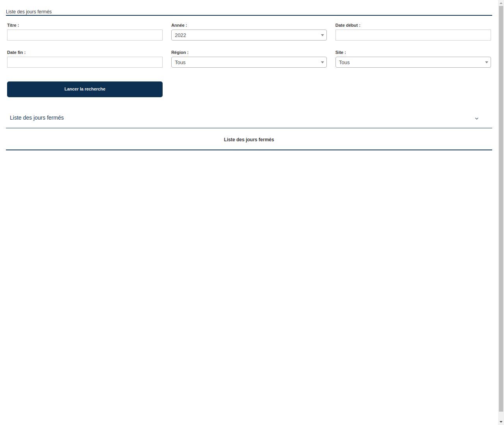504x425 pixels.
Task: Click the Liste des jours fermés page title link
Action: (29, 12)
